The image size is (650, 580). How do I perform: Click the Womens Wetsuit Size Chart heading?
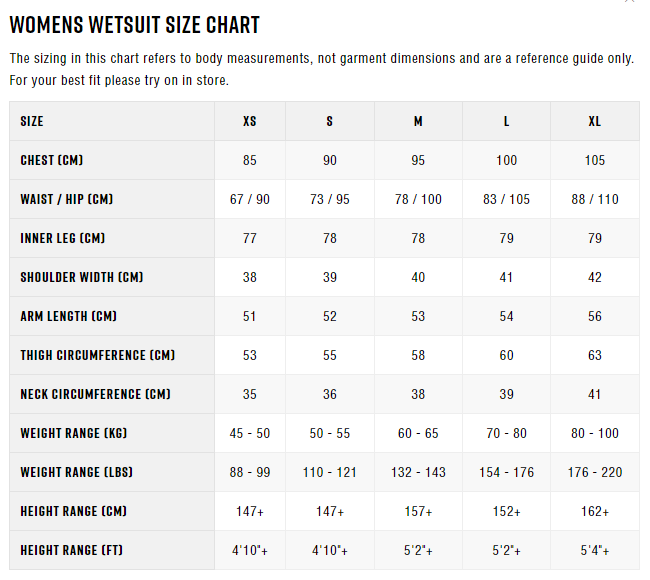(x=134, y=25)
